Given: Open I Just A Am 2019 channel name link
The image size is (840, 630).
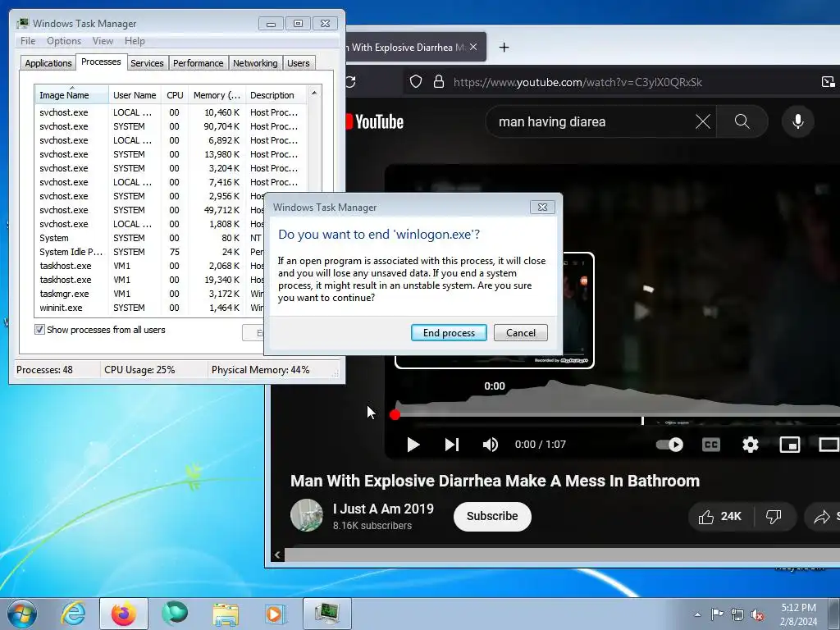Looking at the screenshot, I should (x=383, y=509).
